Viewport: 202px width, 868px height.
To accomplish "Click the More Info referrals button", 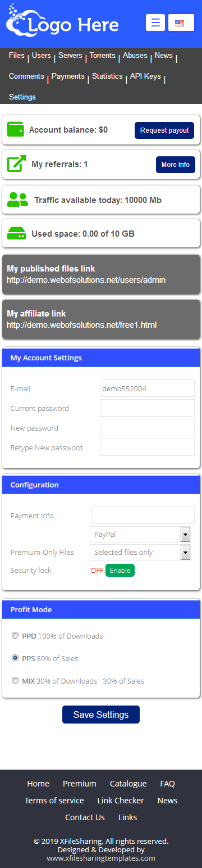I will [x=176, y=165].
